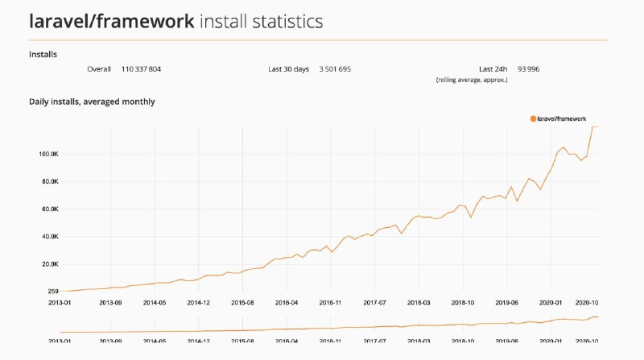644x360 pixels.
Task: Click the 2014-05 x-axis label on main chart
Action: (155, 303)
